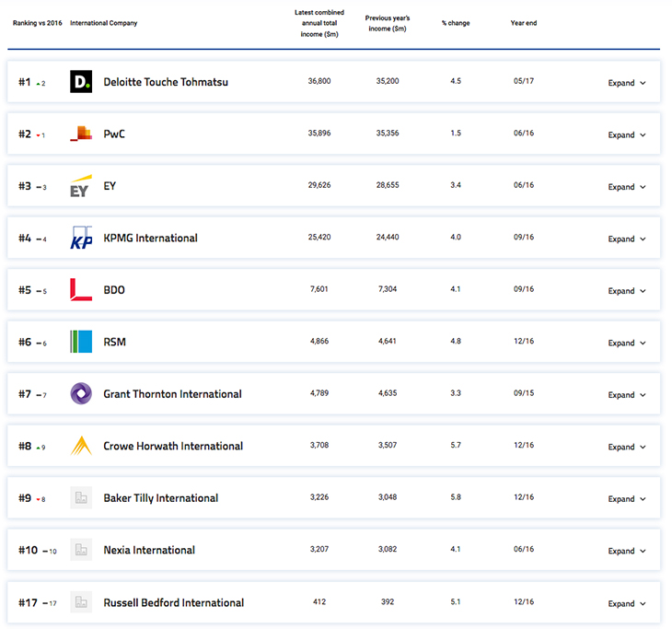Click the Year end column header
Image resolution: width=672 pixels, height=629 pixels.
pyautogui.click(x=524, y=23)
